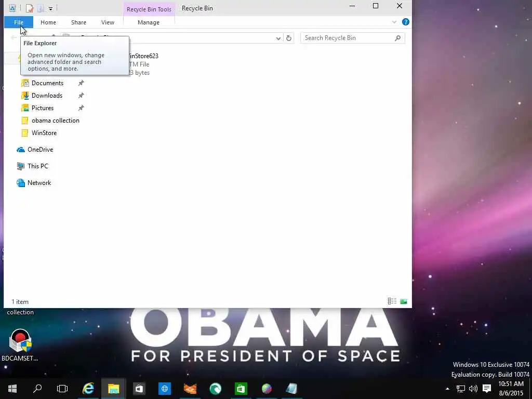Click the Recycle Bin icon in title bar
The image size is (532, 399).
click(12, 8)
